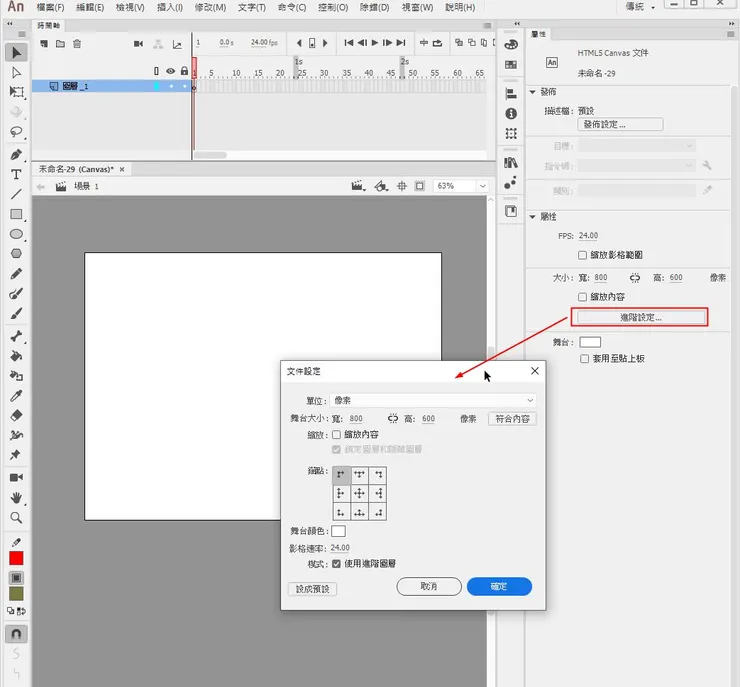The width and height of the screenshot is (740, 687).
Task: Enable 套用至貼上板 checkbox
Action: [x=584, y=359]
